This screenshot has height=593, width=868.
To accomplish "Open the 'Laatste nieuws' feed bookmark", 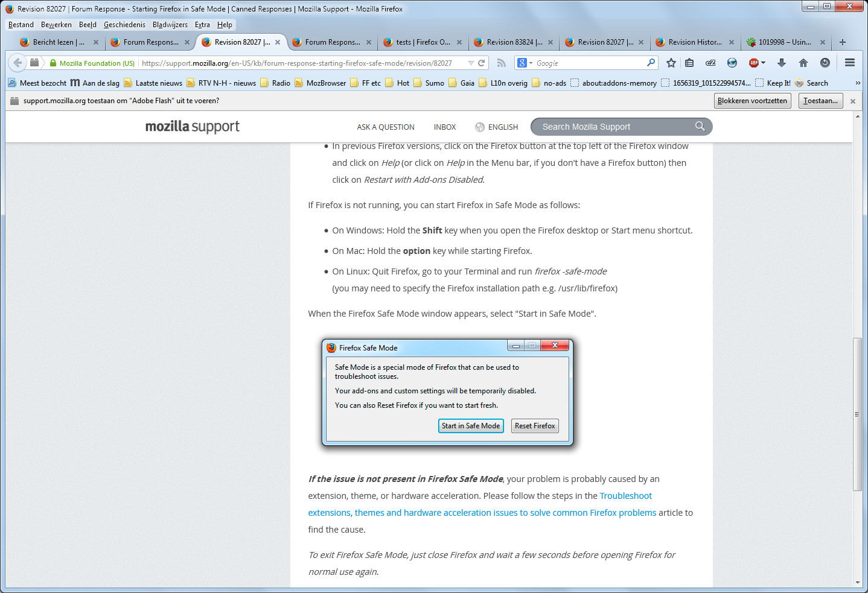I will tap(153, 83).
